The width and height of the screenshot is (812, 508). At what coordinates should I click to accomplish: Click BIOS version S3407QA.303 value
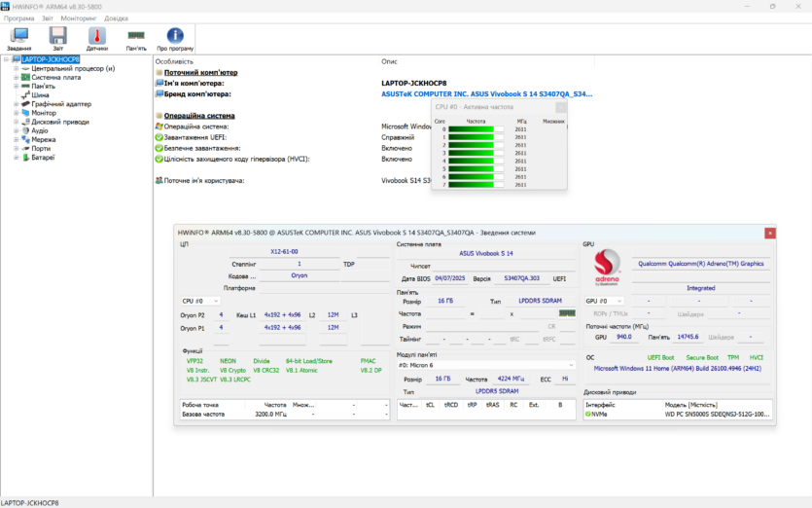coord(521,278)
